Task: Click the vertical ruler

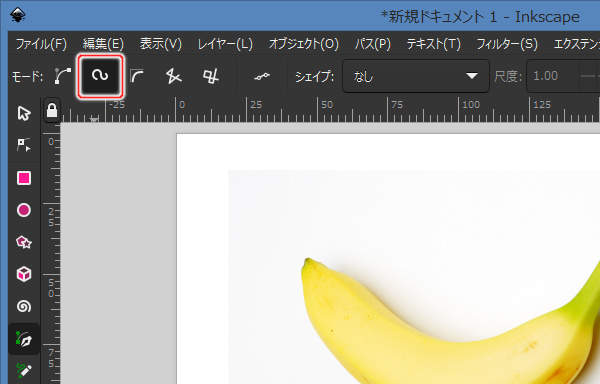Action: point(51,253)
